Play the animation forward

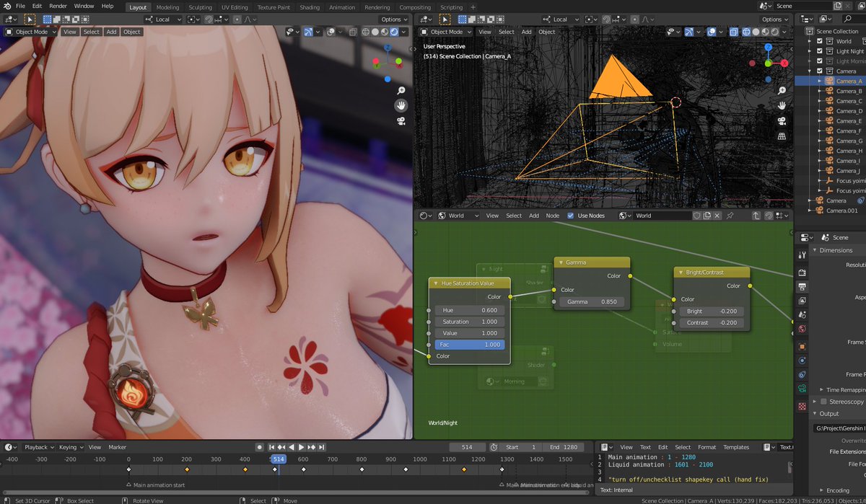click(x=302, y=447)
